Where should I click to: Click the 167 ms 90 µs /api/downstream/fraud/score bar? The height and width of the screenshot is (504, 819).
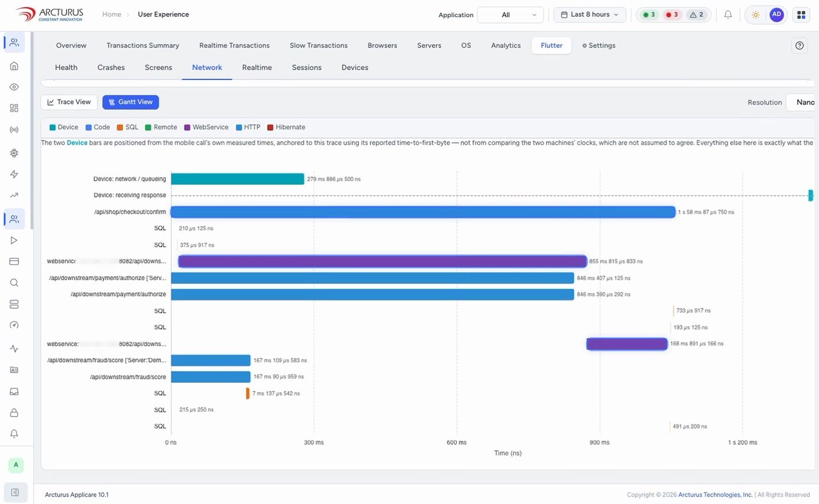211,377
